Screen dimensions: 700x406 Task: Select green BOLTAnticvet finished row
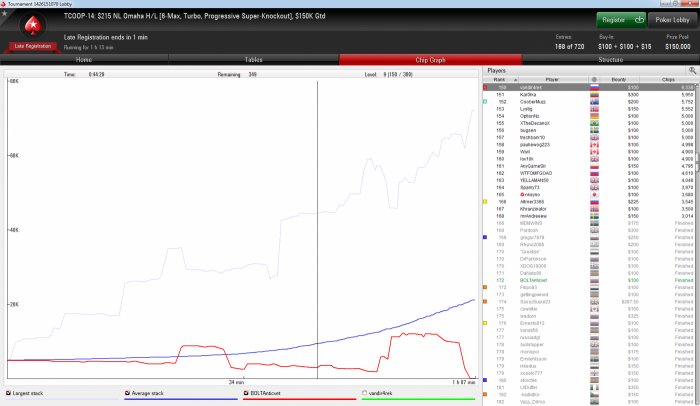(589, 280)
